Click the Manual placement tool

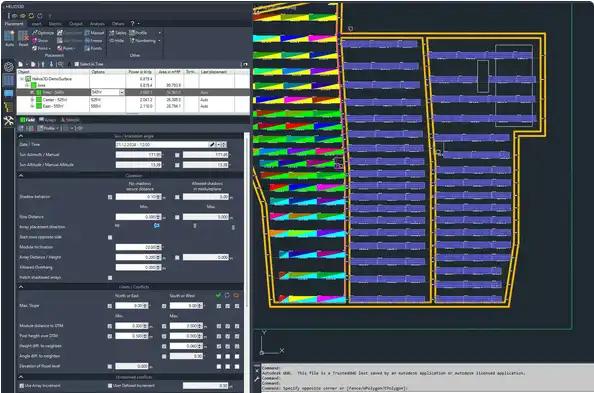pos(94,33)
